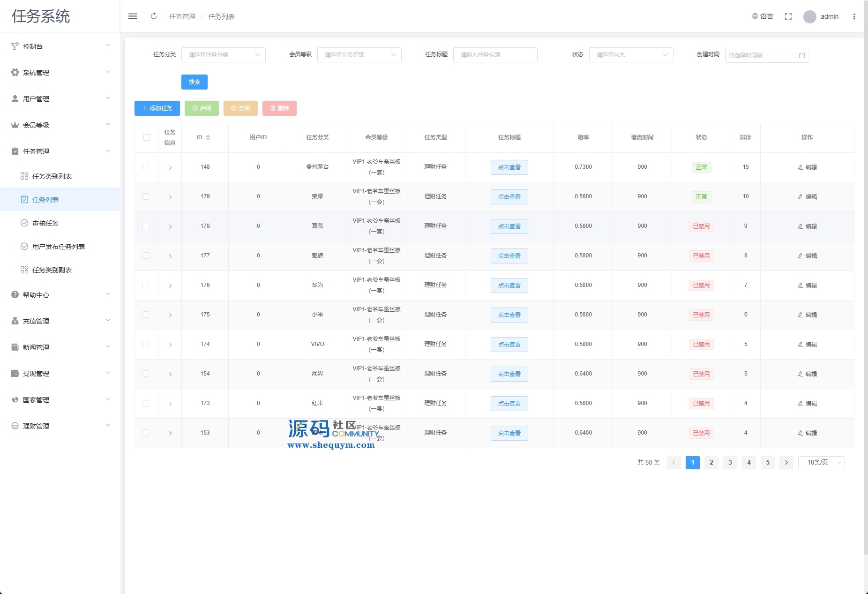The height and width of the screenshot is (594, 868).
Task: Open the 10条/页 page size dropdown
Action: pos(821,463)
